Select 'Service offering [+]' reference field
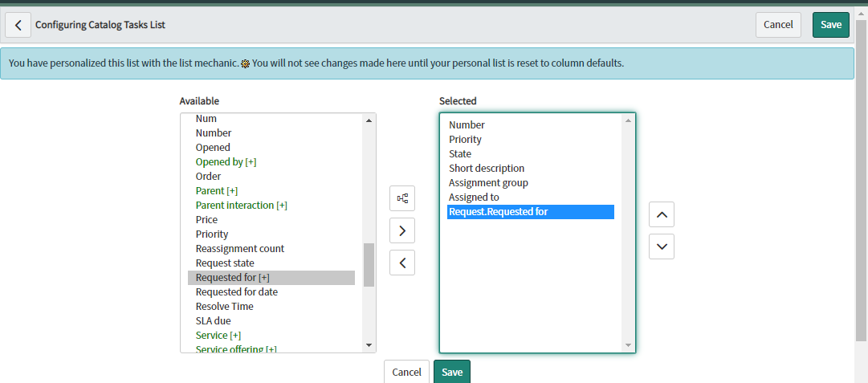Image resolution: width=868 pixels, height=383 pixels. coord(271,348)
